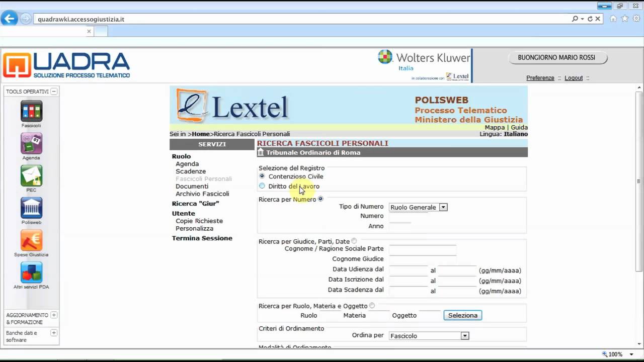This screenshot has width=644, height=362.
Task: Select Ricerca per Giudice, Parti, Date radio
Action: coord(354,241)
